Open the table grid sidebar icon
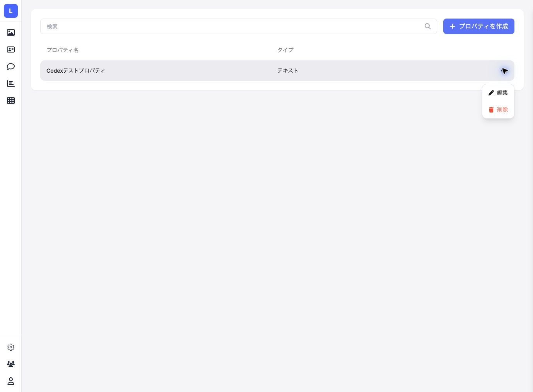 coord(11,101)
